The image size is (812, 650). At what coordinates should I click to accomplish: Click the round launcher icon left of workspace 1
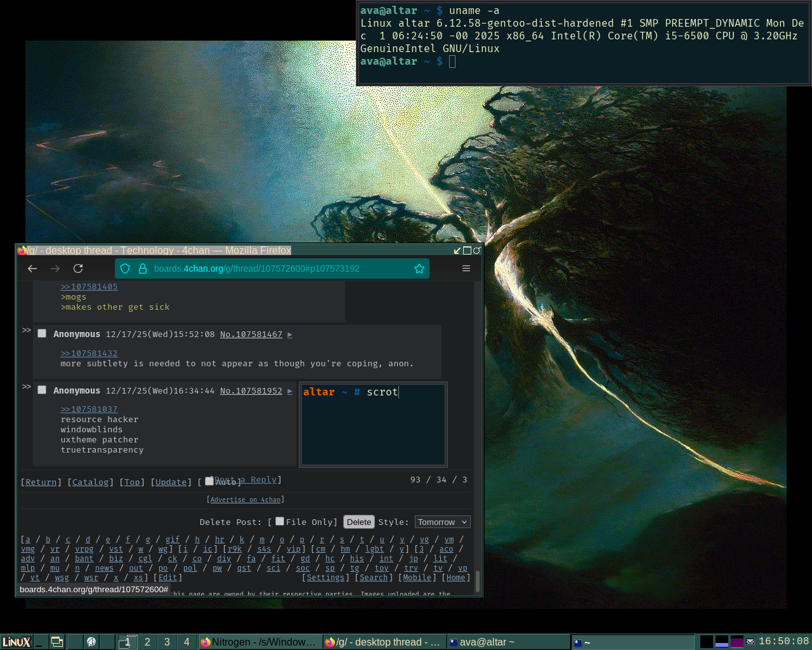point(91,642)
